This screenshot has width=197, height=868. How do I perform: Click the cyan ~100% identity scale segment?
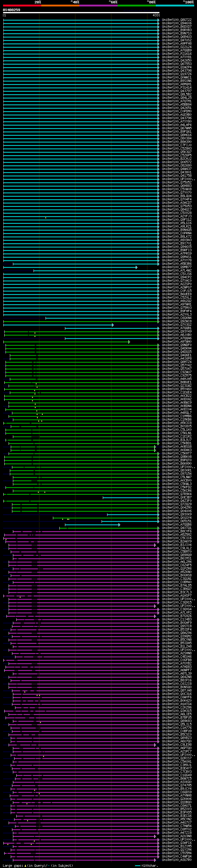175,6
